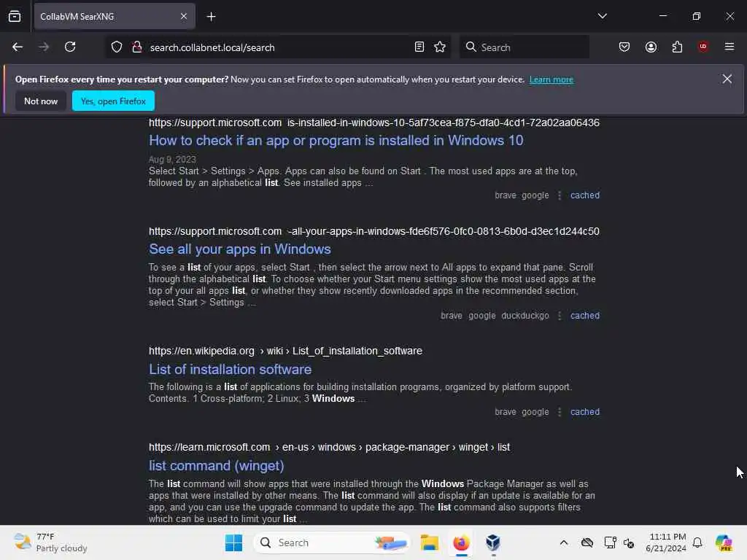Open See all your apps in Windows

[239, 249]
